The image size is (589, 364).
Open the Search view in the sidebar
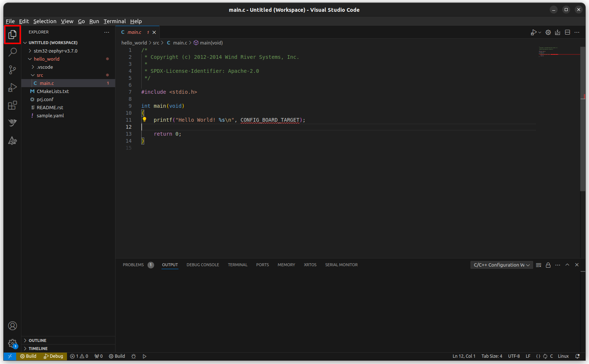tap(13, 52)
